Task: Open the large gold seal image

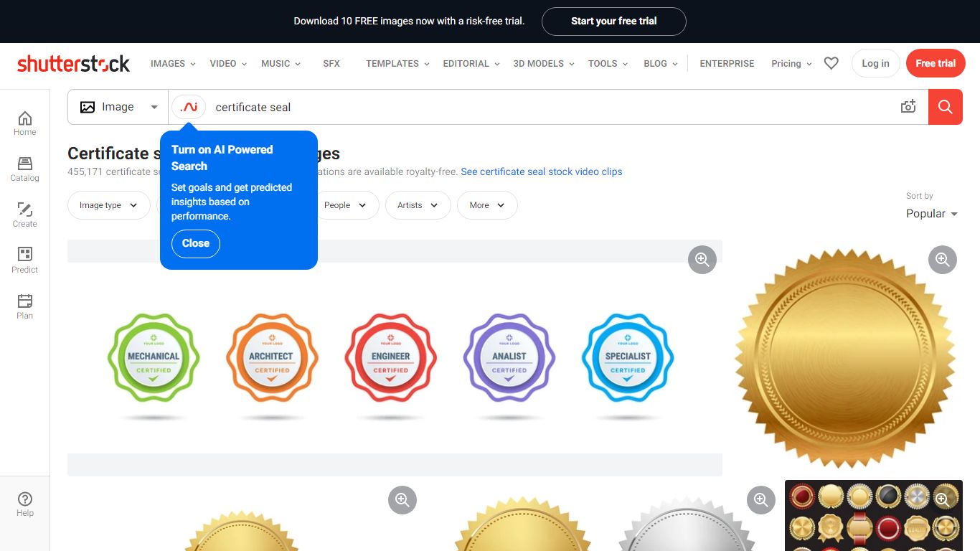Action: point(846,358)
